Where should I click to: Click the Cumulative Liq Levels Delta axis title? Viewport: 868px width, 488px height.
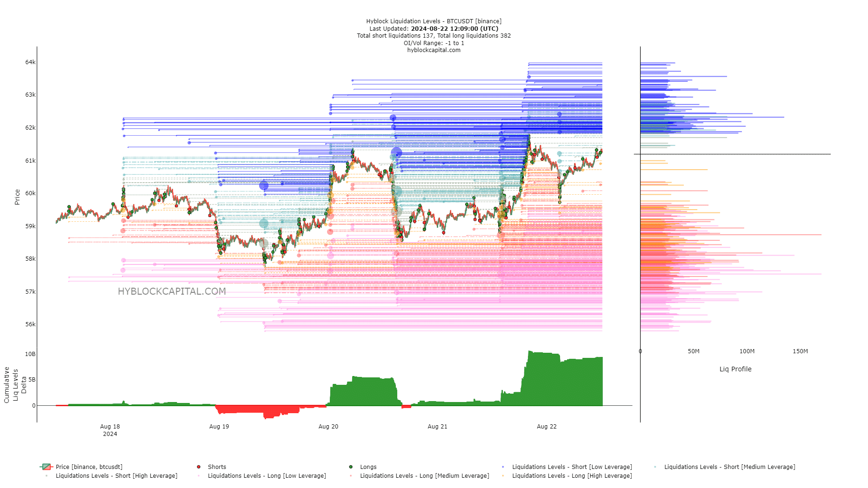point(15,385)
